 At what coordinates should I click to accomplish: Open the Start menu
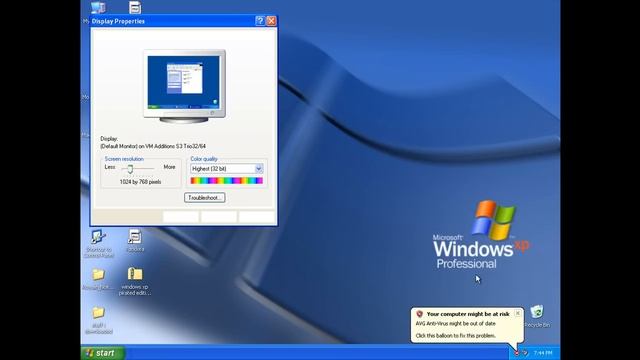(x=102, y=353)
